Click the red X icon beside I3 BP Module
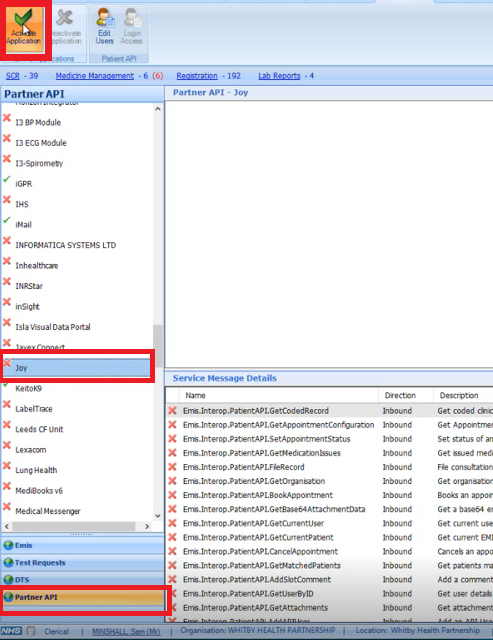This screenshot has height=640, width=493. coord(7,118)
